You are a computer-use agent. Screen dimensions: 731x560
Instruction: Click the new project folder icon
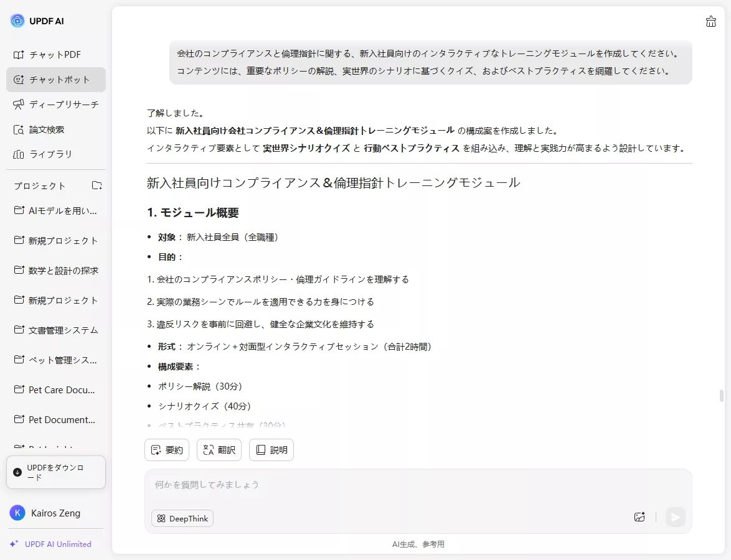pyautogui.click(x=97, y=185)
